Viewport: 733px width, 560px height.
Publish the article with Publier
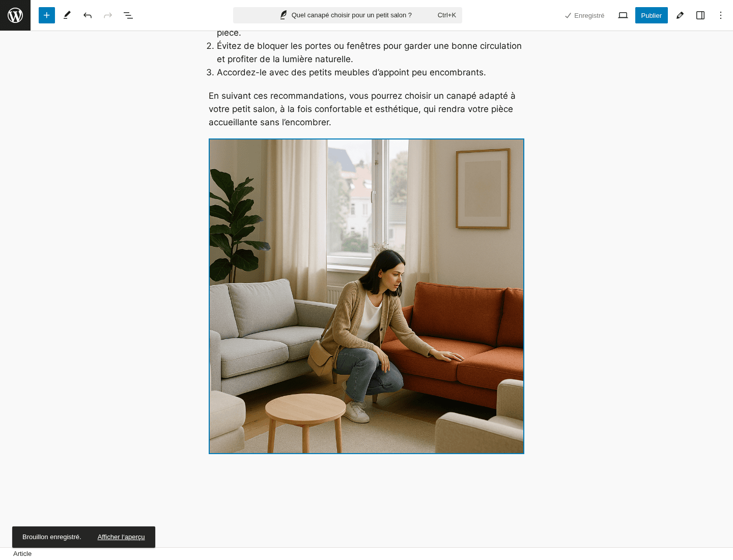click(x=652, y=15)
